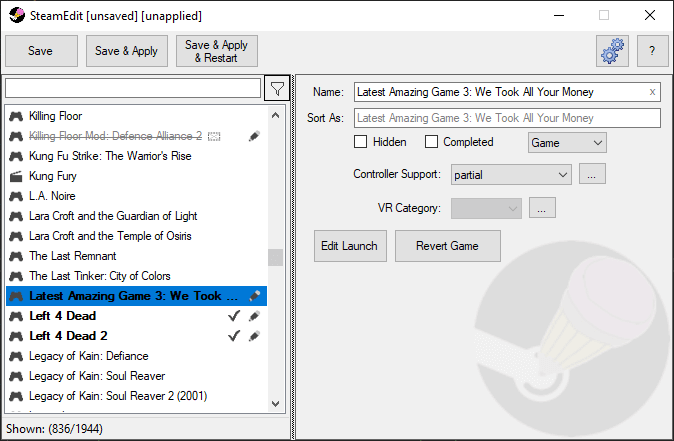This screenshot has height=441, width=674.
Task: Select Lara Croft and the Guardian of Light
Action: click(136, 216)
